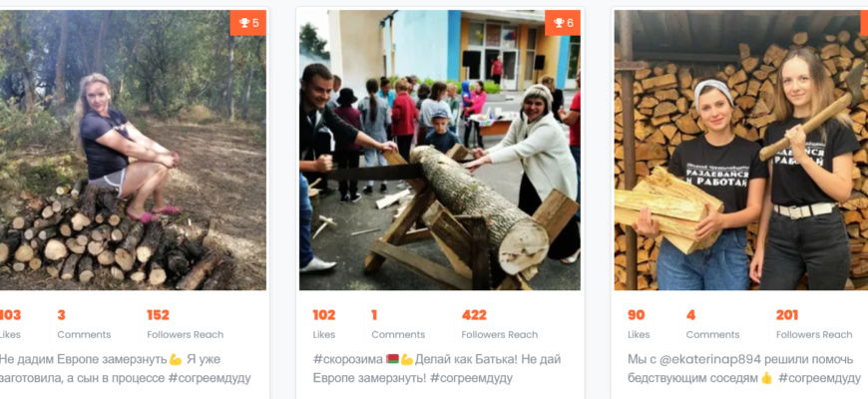Screen dimensions: 868x399
Task: Click the flexed arm emoji in first caption
Action: 176,360
